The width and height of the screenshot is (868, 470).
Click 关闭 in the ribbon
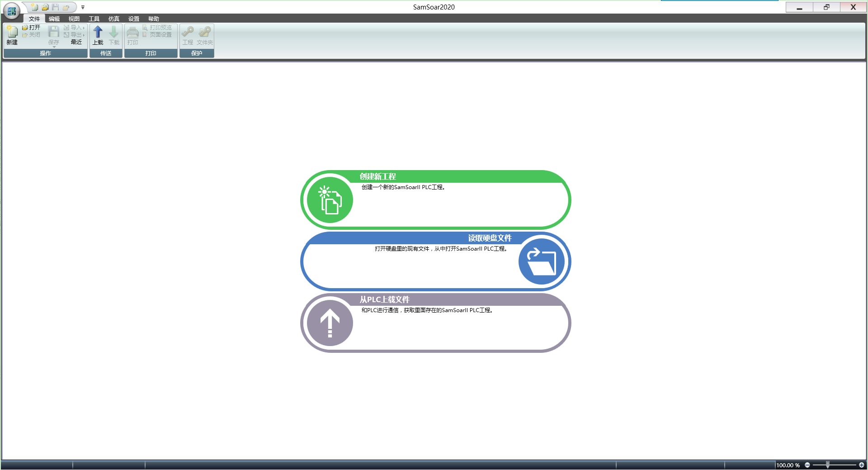31,35
